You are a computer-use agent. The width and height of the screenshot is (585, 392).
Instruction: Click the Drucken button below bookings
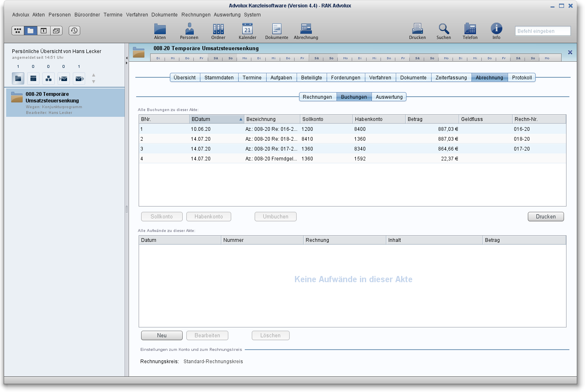tap(546, 217)
